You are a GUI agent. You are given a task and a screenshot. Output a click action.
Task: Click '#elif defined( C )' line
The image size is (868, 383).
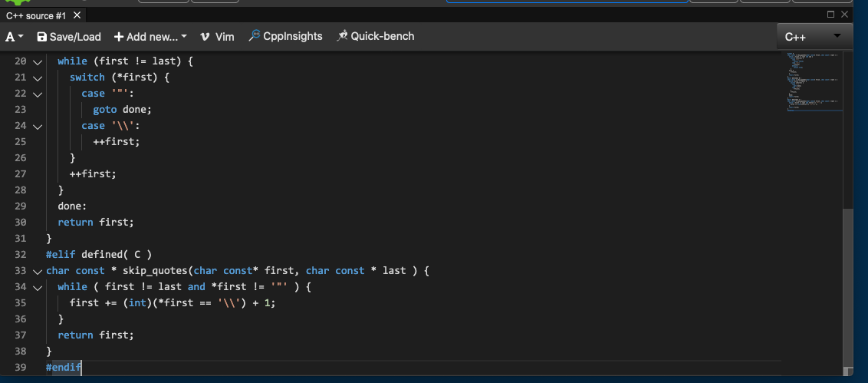coord(99,254)
